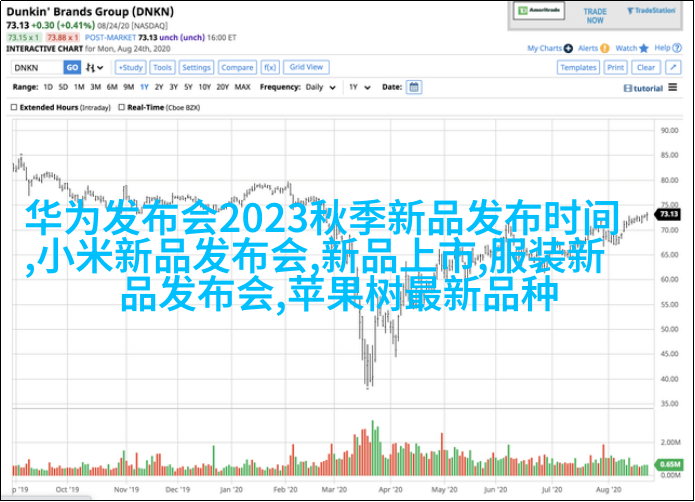Open chart Settings
The image size is (695, 502).
[x=196, y=67]
